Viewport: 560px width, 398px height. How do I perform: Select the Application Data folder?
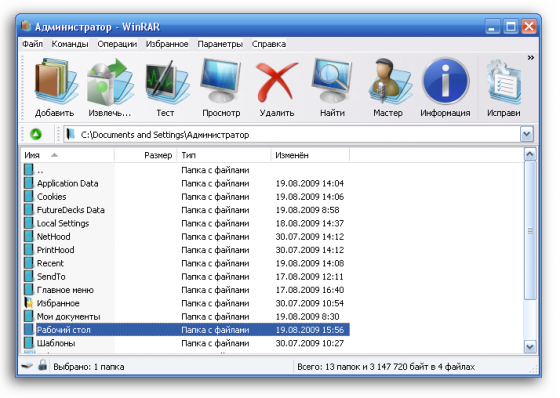(68, 183)
